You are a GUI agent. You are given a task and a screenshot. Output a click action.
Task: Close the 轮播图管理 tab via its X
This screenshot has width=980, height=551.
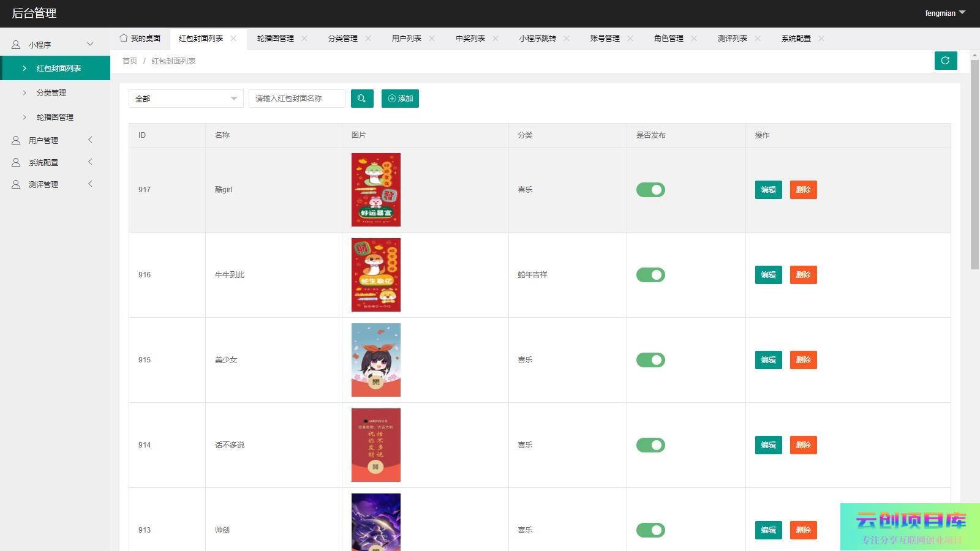[x=304, y=39]
